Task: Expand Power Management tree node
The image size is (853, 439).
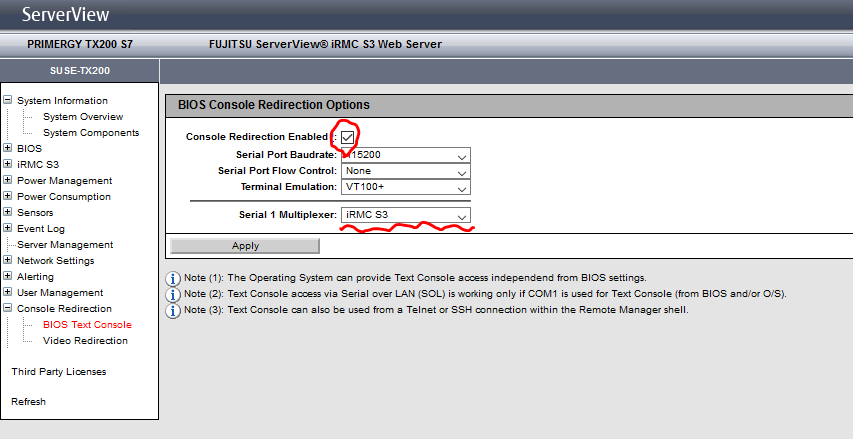Action: click(7, 180)
